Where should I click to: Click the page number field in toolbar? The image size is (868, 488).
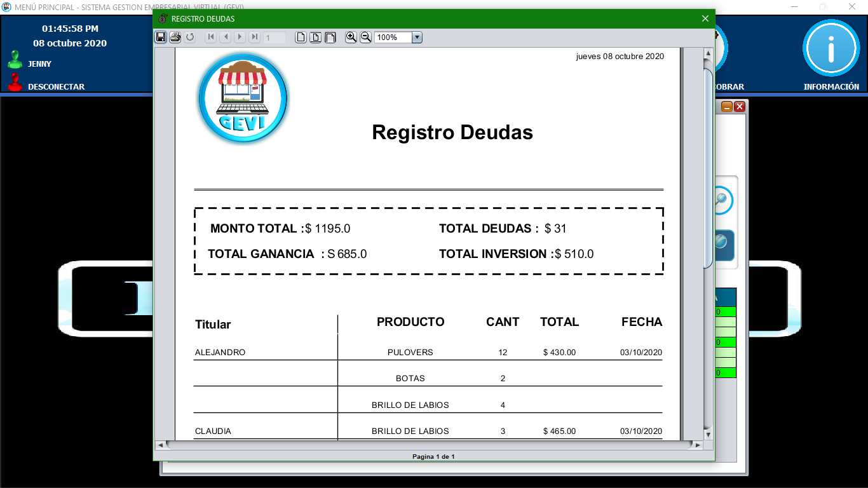(275, 37)
